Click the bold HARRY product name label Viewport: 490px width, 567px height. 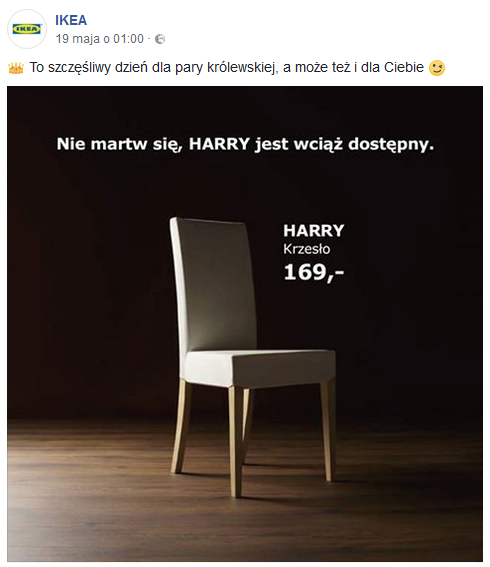(x=314, y=231)
